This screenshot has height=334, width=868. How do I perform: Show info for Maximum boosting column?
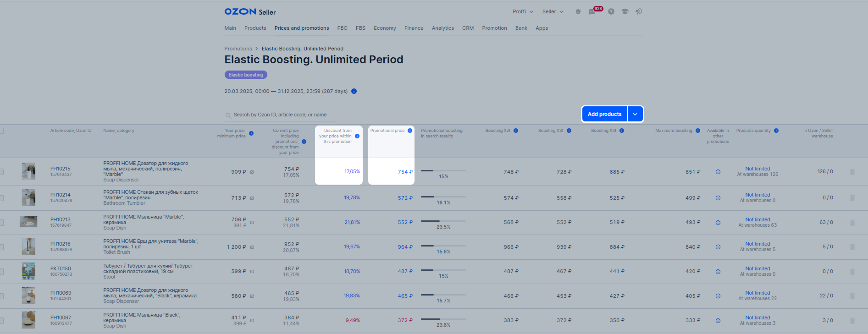698,131
